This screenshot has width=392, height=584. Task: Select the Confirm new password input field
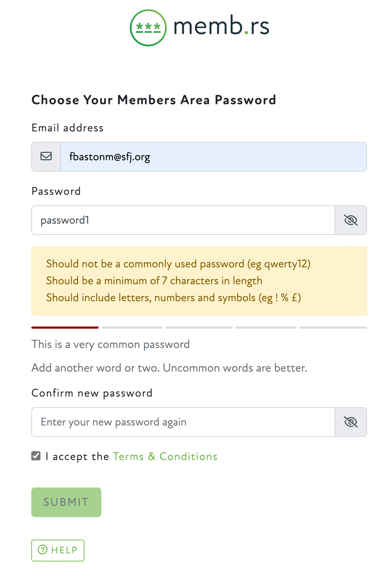183,422
